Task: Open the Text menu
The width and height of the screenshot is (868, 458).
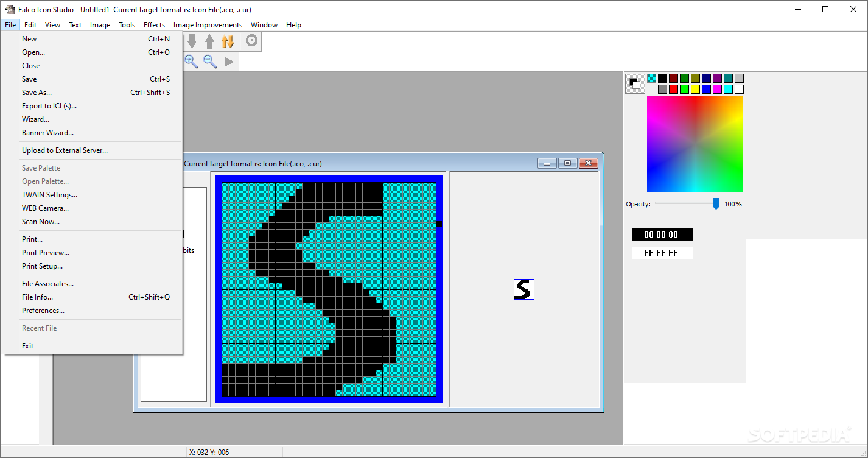Action: 75,25
